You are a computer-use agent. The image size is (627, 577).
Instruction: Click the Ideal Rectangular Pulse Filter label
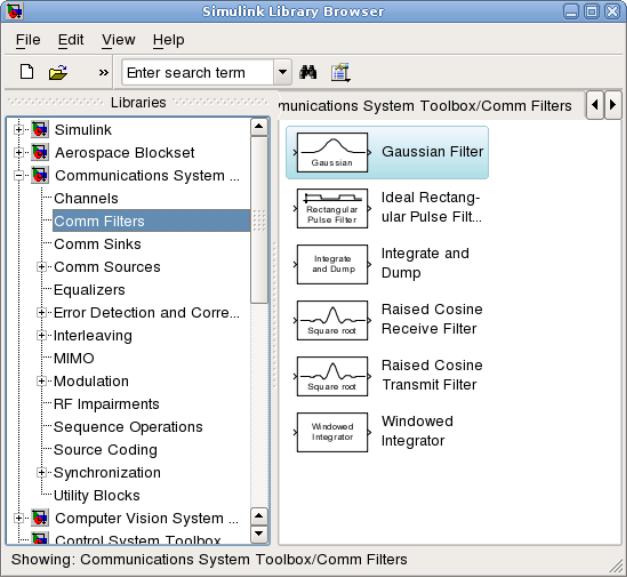point(431,207)
